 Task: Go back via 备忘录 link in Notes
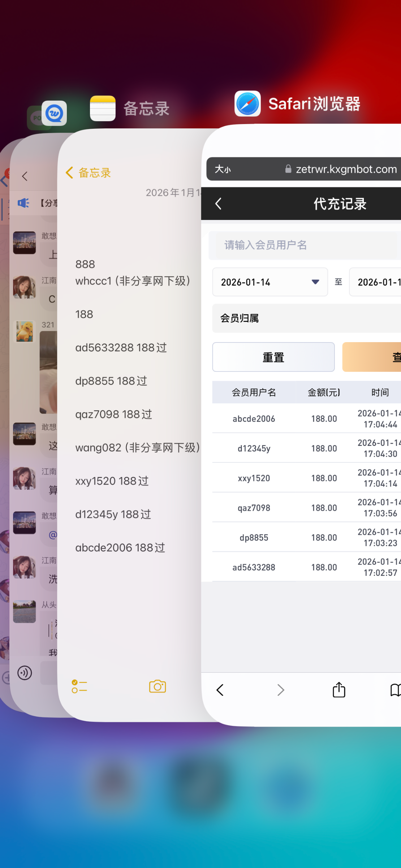[89, 173]
